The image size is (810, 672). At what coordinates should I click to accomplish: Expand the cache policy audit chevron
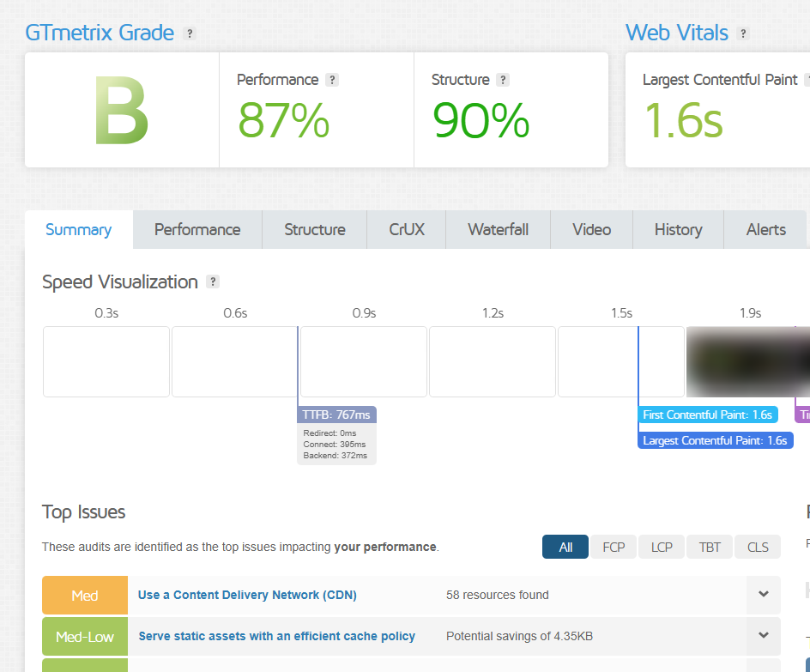click(763, 636)
